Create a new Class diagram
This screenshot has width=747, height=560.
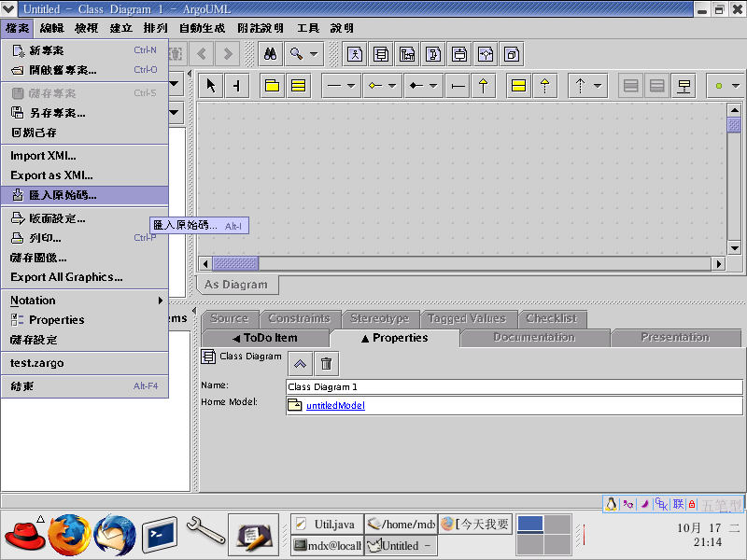[x=381, y=54]
